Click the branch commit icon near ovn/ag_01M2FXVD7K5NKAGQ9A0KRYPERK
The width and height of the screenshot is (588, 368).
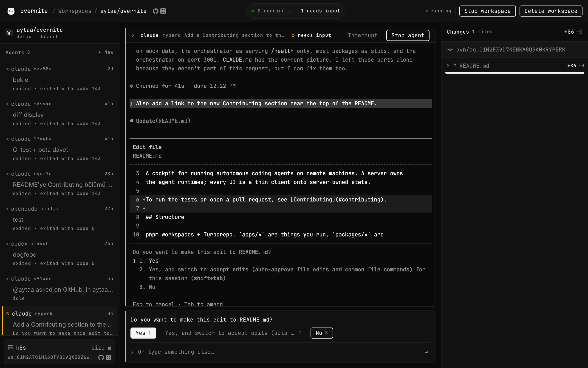pyautogui.click(x=450, y=50)
